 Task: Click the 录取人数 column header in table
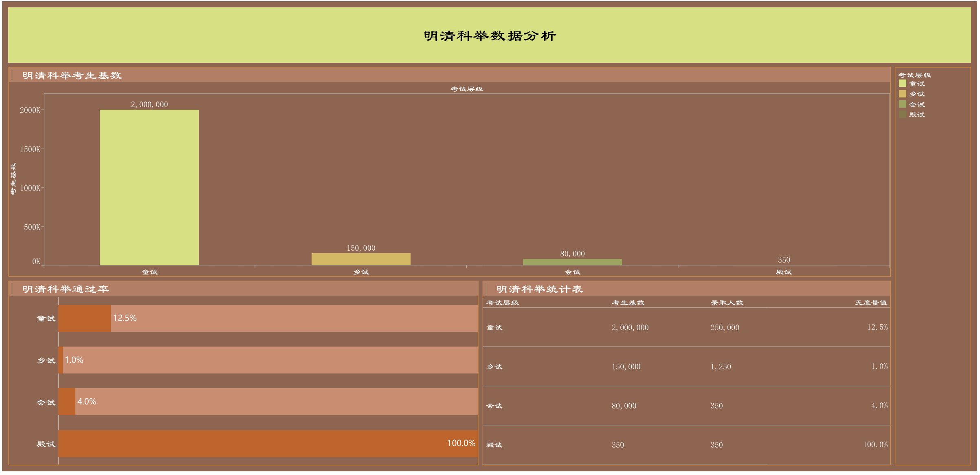pos(727,303)
